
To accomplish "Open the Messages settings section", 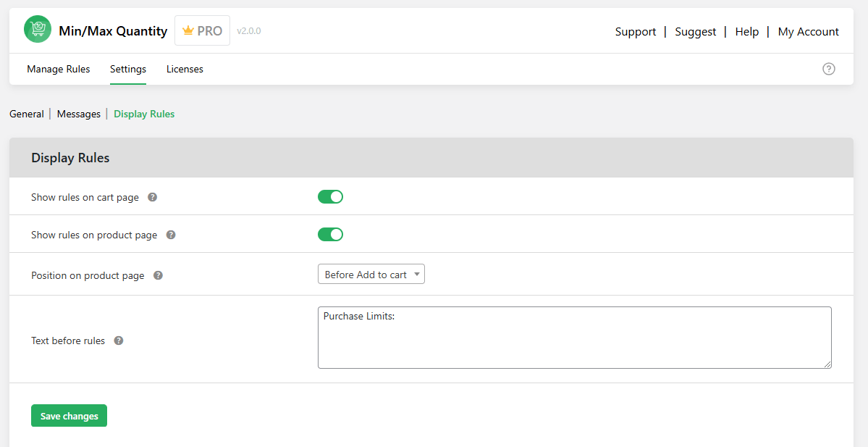I will (78, 114).
